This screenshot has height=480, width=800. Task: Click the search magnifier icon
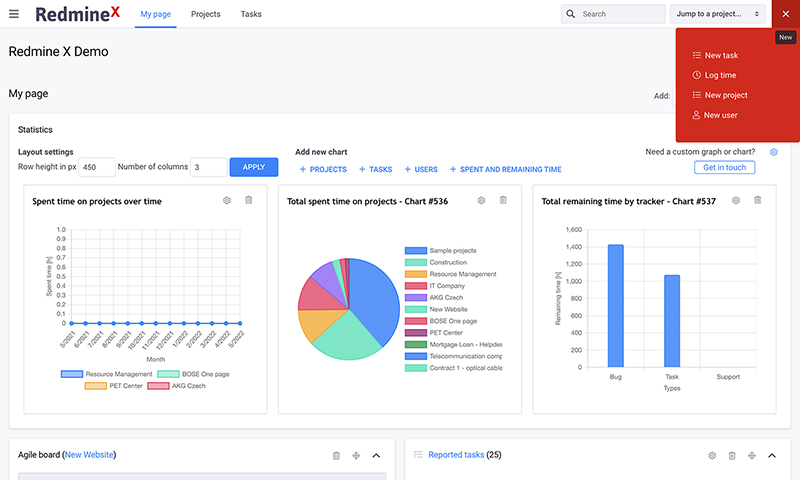(570, 14)
